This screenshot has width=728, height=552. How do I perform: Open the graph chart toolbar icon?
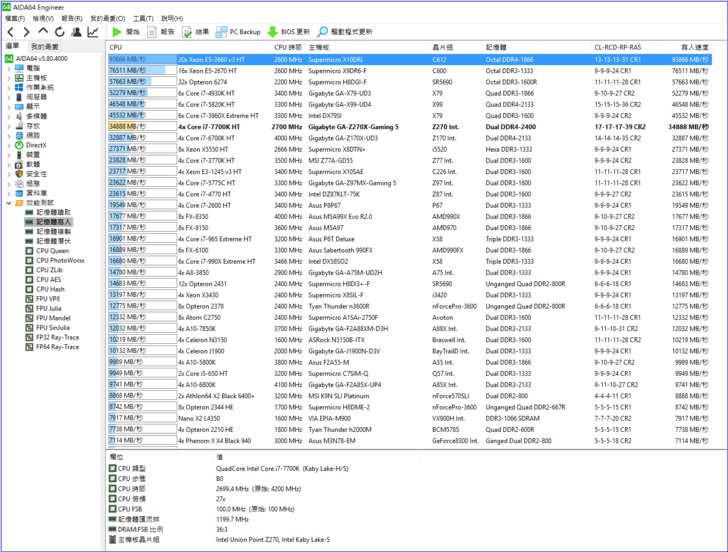[93, 32]
